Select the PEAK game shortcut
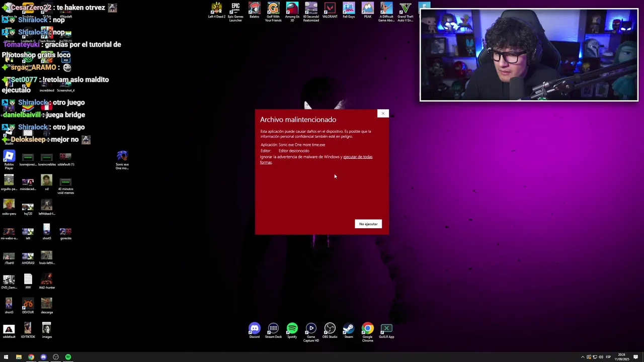644x362 pixels. 368,11
